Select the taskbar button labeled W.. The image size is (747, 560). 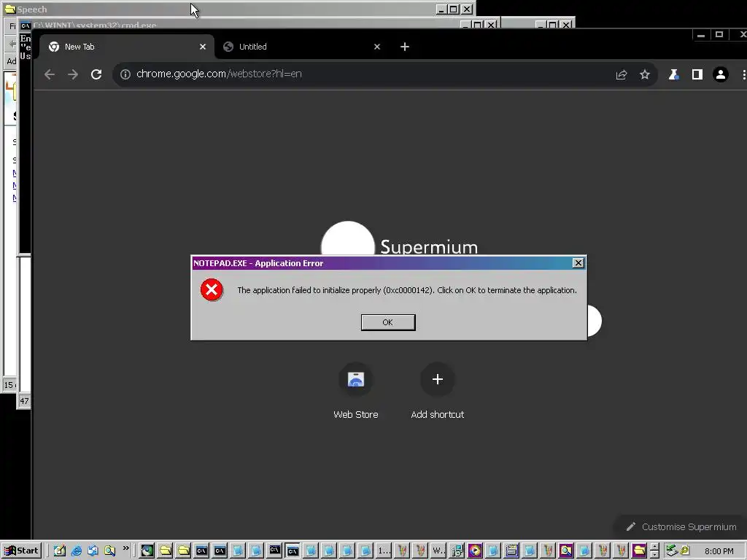[x=438, y=551]
